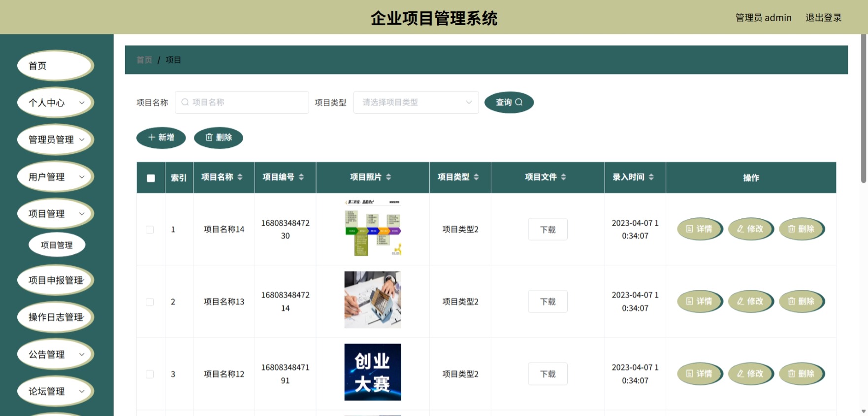Image resolution: width=868 pixels, height=416 pixels.
Task: Sort table by 项目名称 column arrows
Action: 240,177
